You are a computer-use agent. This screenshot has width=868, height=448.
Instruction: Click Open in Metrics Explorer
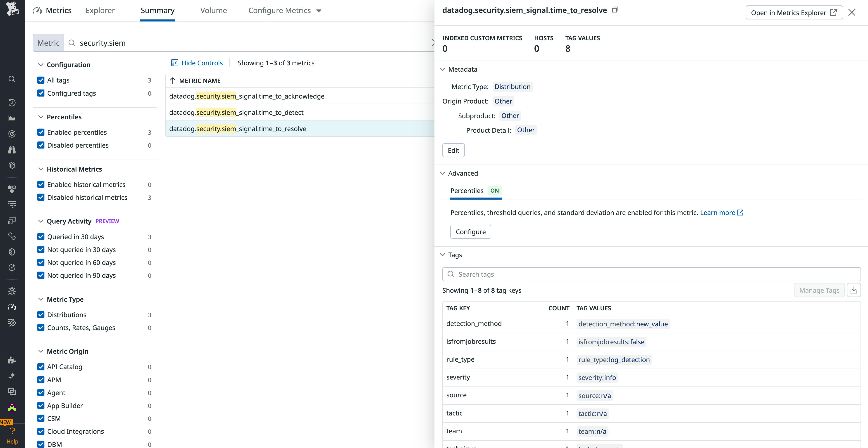click(794, 12)
